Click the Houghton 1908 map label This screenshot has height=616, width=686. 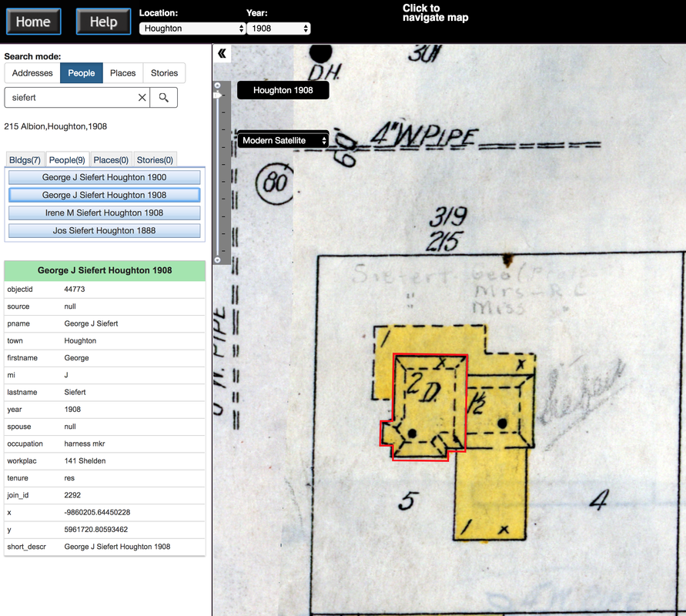click(283, 90)
